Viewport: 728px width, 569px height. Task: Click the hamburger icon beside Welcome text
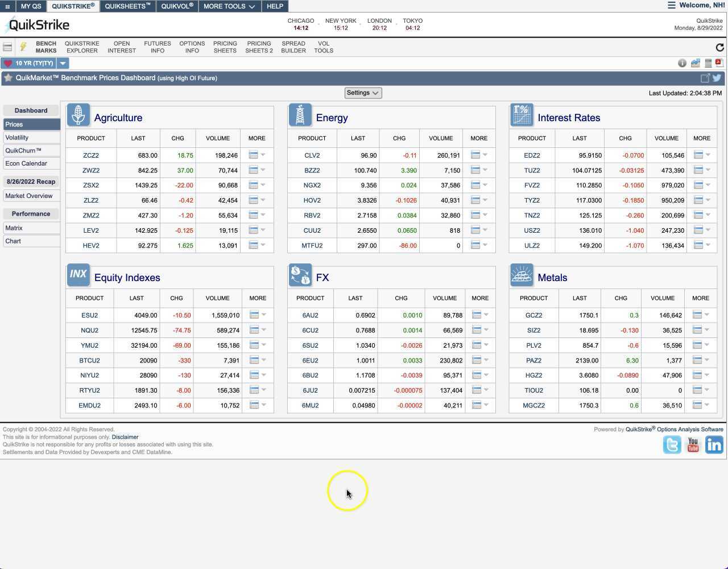[x=672, y=5]
